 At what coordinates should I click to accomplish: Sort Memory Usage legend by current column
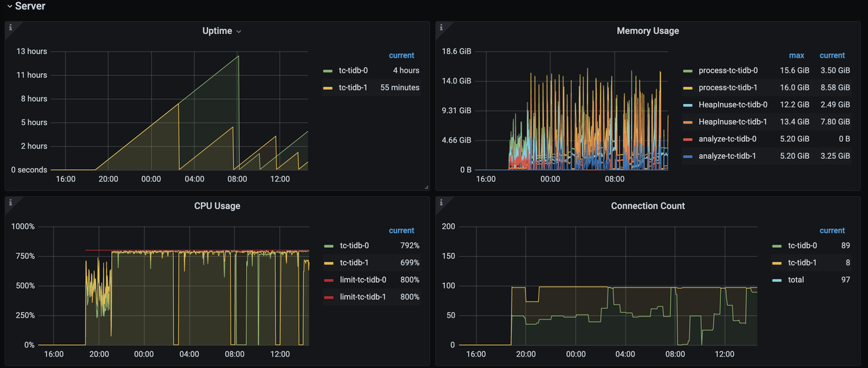coord(832,56)
